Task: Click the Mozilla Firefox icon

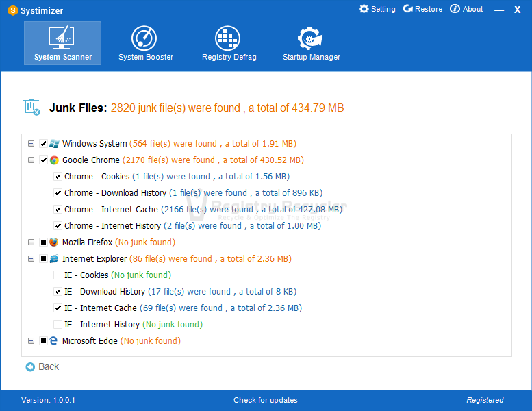Action: pyautogui.click(x=54, y=242)
